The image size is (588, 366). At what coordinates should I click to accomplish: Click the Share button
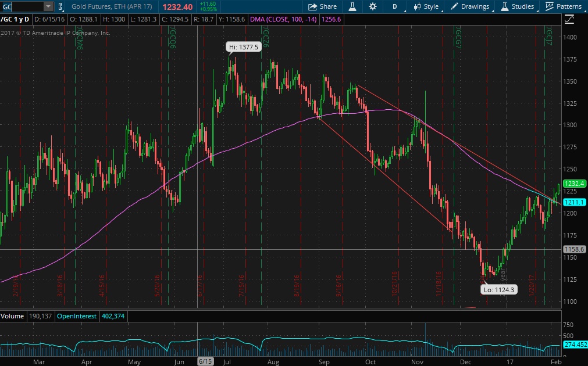323,6
